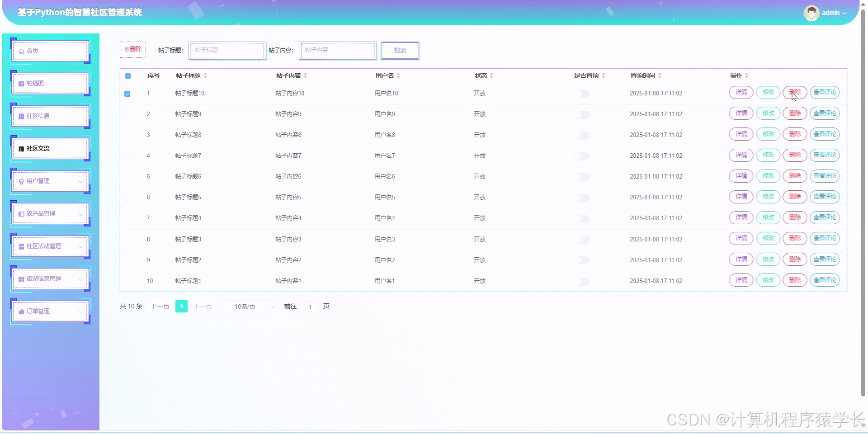
Task: Expand the 社区活动管理 menu chevron
Action: (80, 247)
